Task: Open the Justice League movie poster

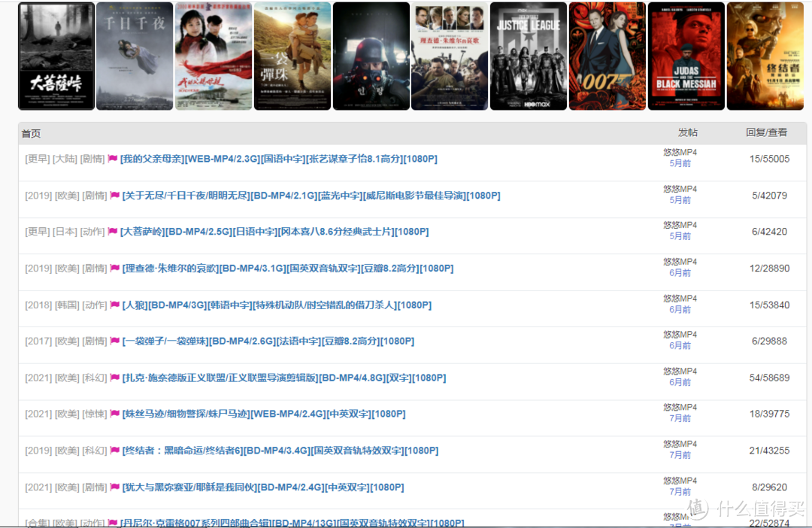Action: [x=528, y=56]
